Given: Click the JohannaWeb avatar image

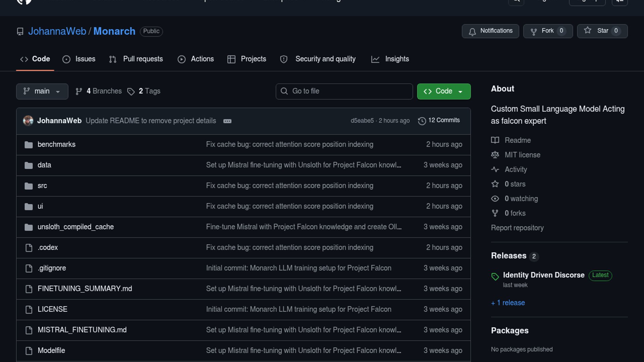Looking at the screenshot, I should pos(28,121).
